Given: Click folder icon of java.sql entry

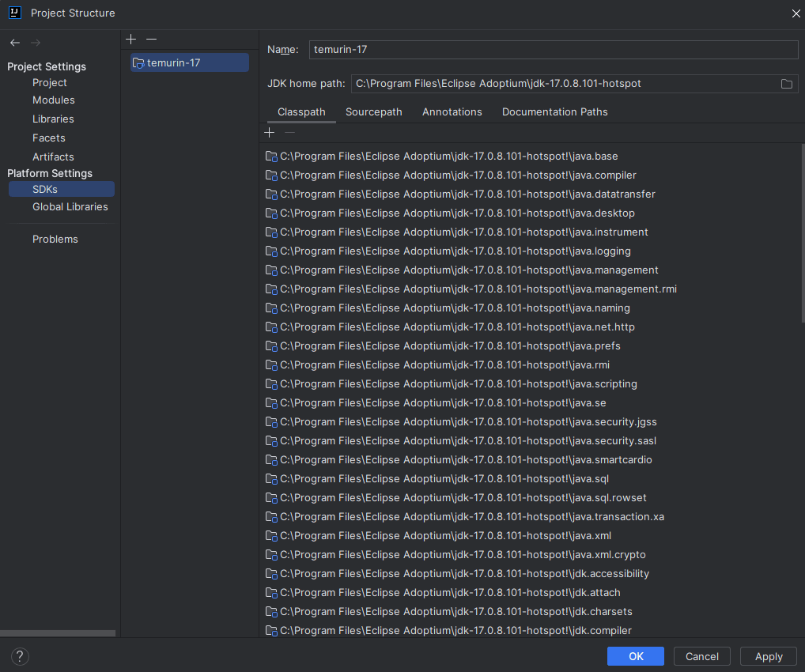Looking at the screenshot, I should 271,479.
